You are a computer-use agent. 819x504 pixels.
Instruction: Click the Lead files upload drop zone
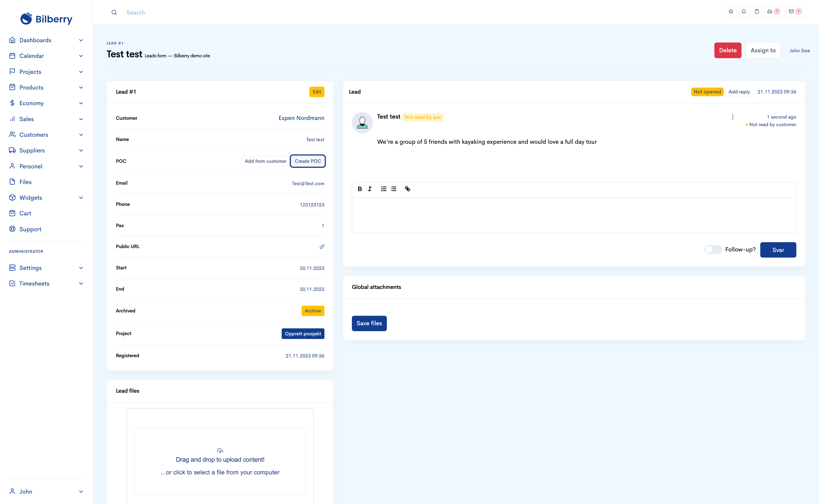tap(220, 462)
